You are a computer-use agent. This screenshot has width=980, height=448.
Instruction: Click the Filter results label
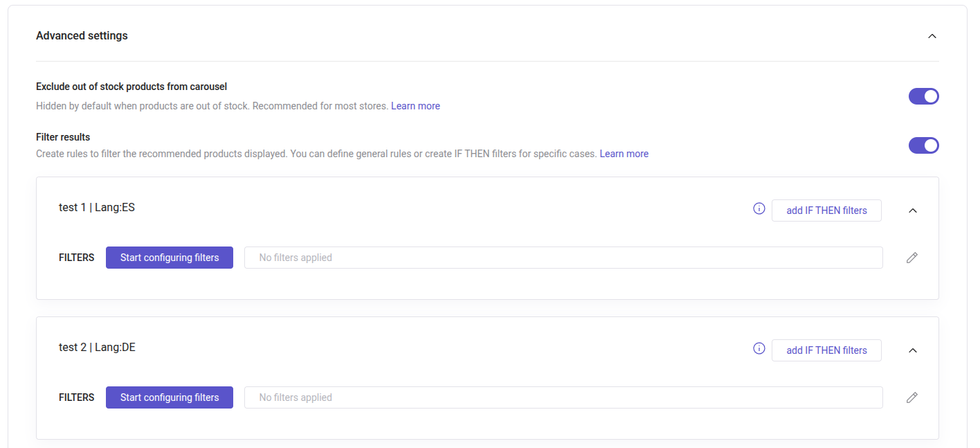pos(63,137)
